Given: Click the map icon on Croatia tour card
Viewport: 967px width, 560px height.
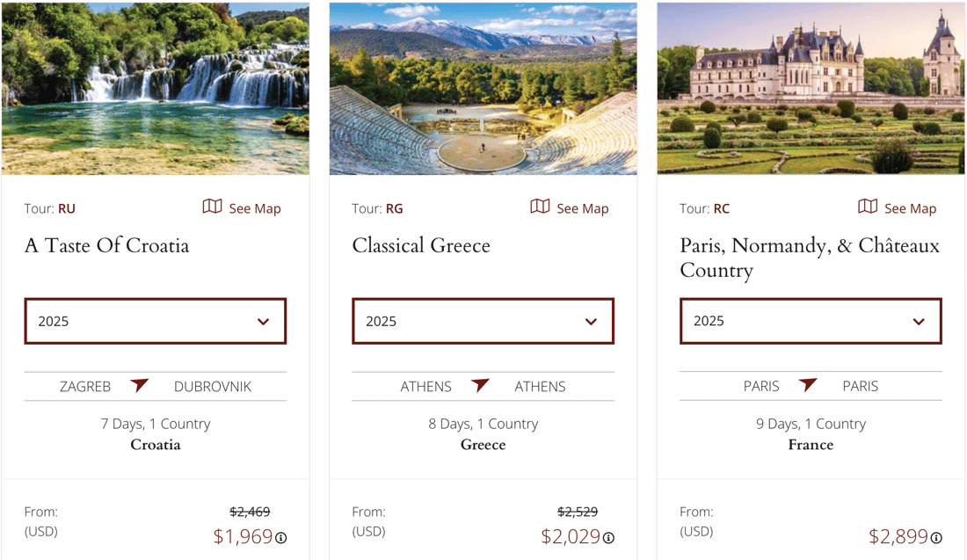Looking at the screenshot, I should (x=212, y=207).
